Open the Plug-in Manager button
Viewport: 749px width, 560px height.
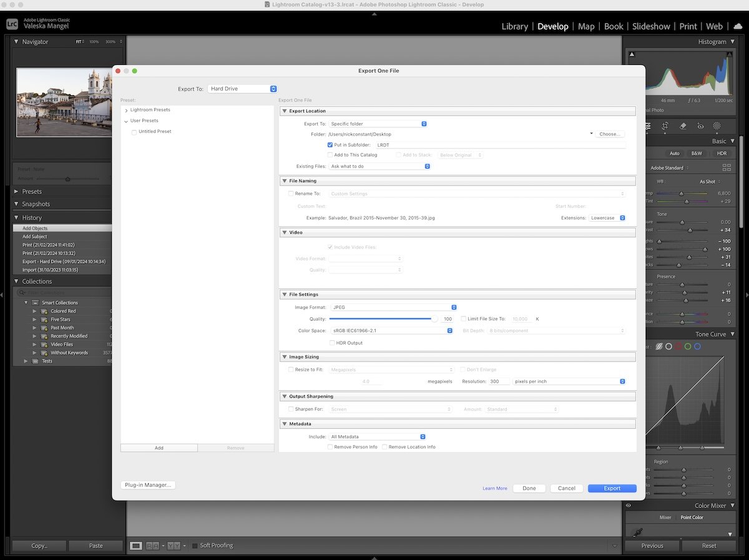tap(147, 485)
